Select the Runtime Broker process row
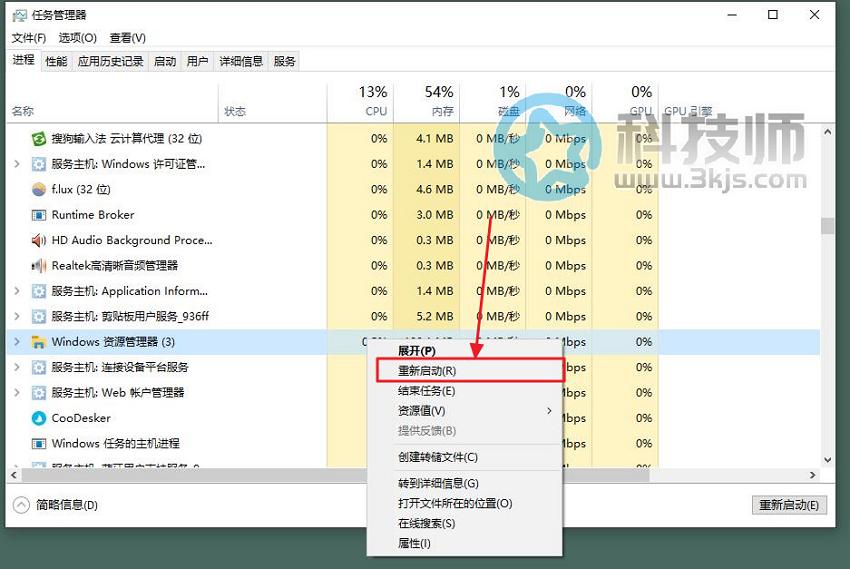This screenshot has width=850, height=569. (x=413, y=215)
